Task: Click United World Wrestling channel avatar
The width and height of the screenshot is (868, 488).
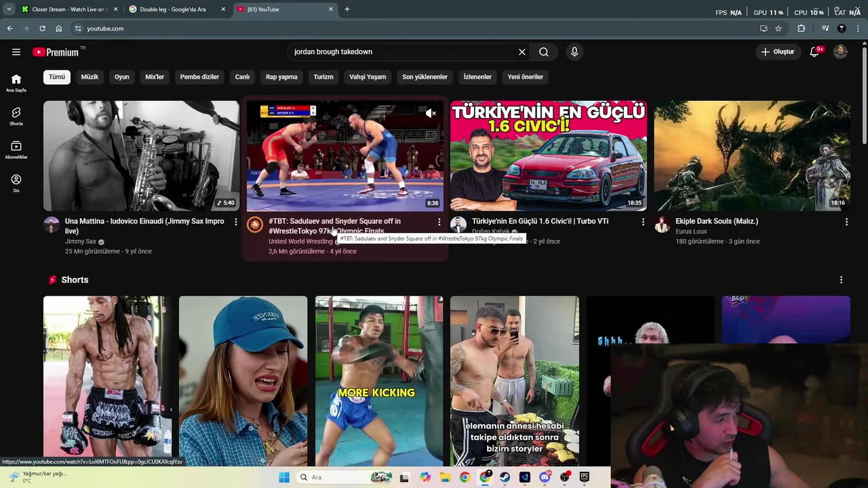Action: 255,225
